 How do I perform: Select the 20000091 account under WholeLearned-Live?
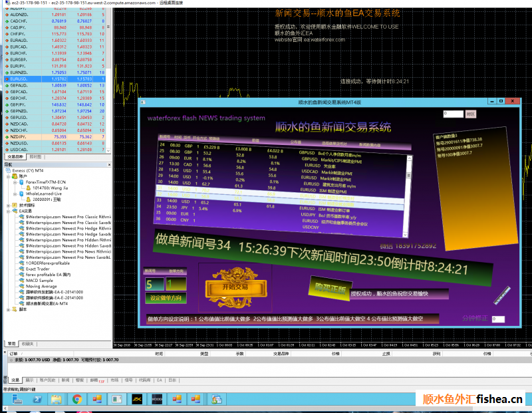coord(43,200)
